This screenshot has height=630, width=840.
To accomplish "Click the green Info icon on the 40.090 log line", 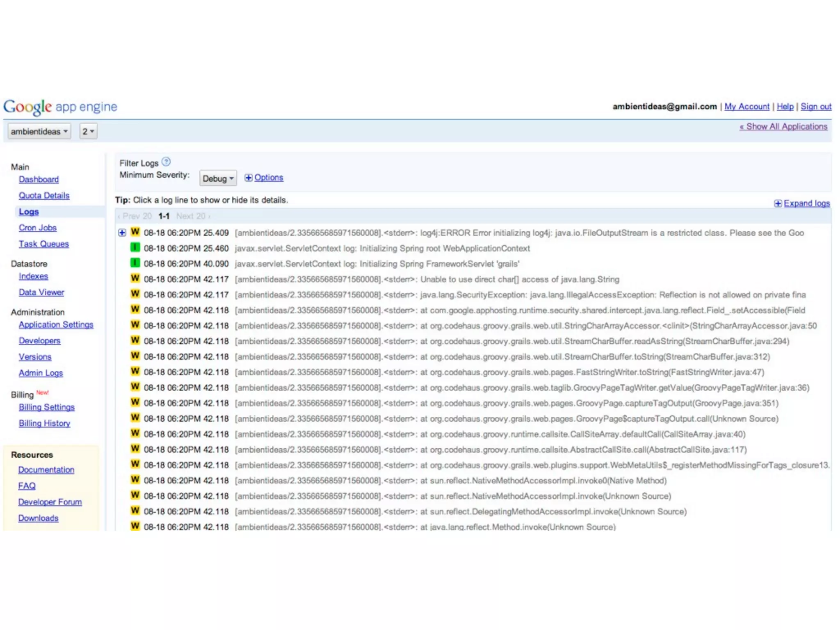I will coord(135,263).
